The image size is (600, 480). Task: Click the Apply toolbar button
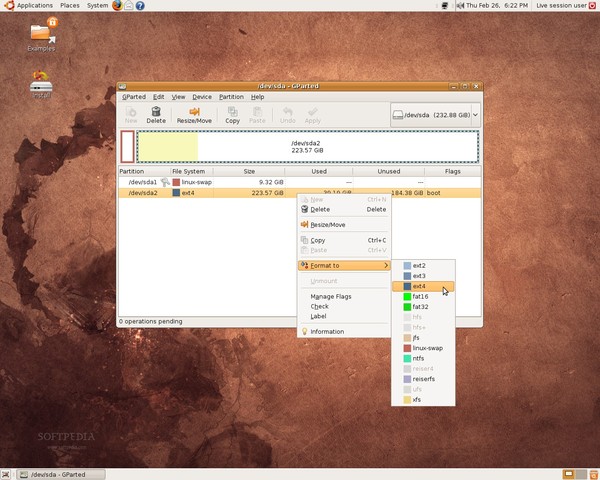click(313, 115)
